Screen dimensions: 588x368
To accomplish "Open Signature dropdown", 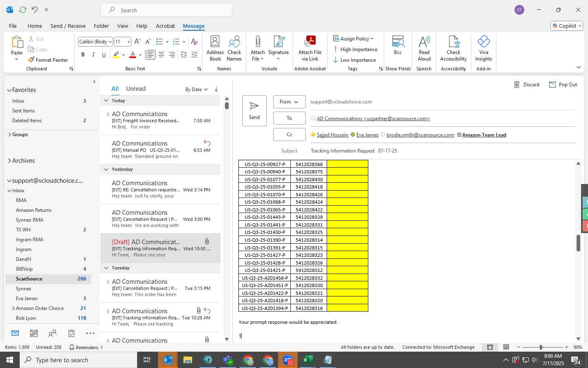I will click(x=278, y=48).
